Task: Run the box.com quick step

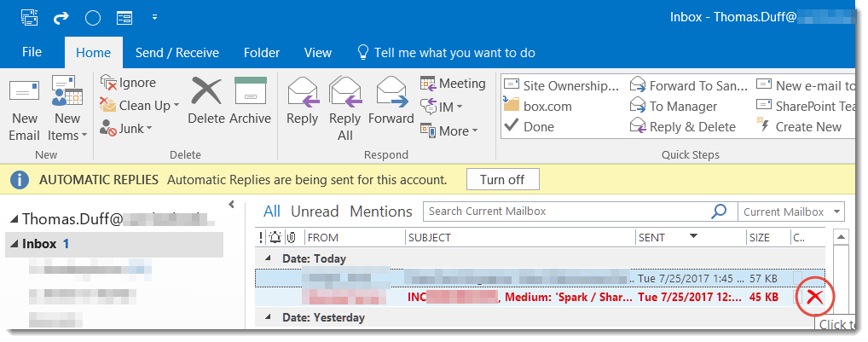Action: (x=537, y=106)
